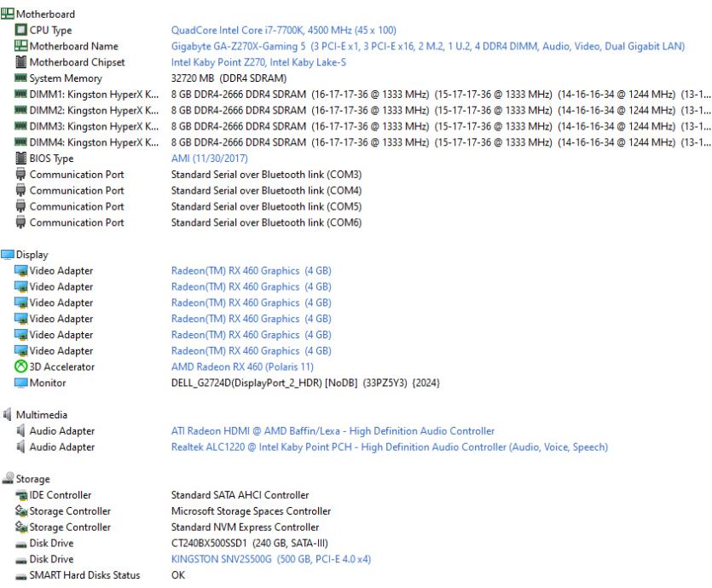Image resolution: width=712 pixels, height=588 pixels.
Task: Open the fourth Radeon RX 460 Graphics link
Action: 251,319
